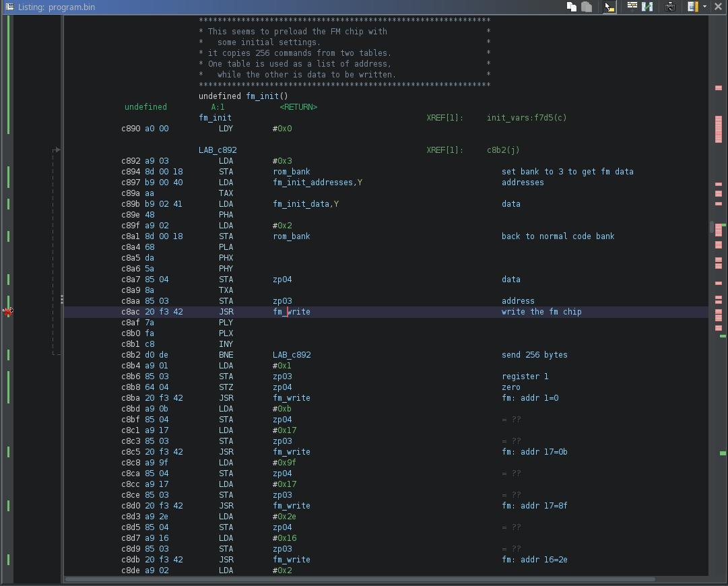Screen dimensions: 728x586
Task: Click the grayed-out Paste icon
Action: (587, 7)
